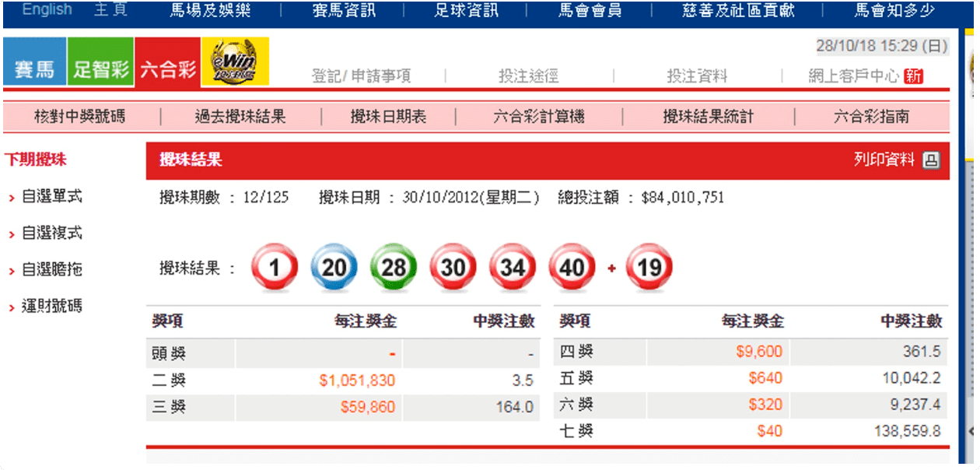Click the 網上客戶中心 link
This screenshot has height=470, width=980.
(x=853, y=76)
